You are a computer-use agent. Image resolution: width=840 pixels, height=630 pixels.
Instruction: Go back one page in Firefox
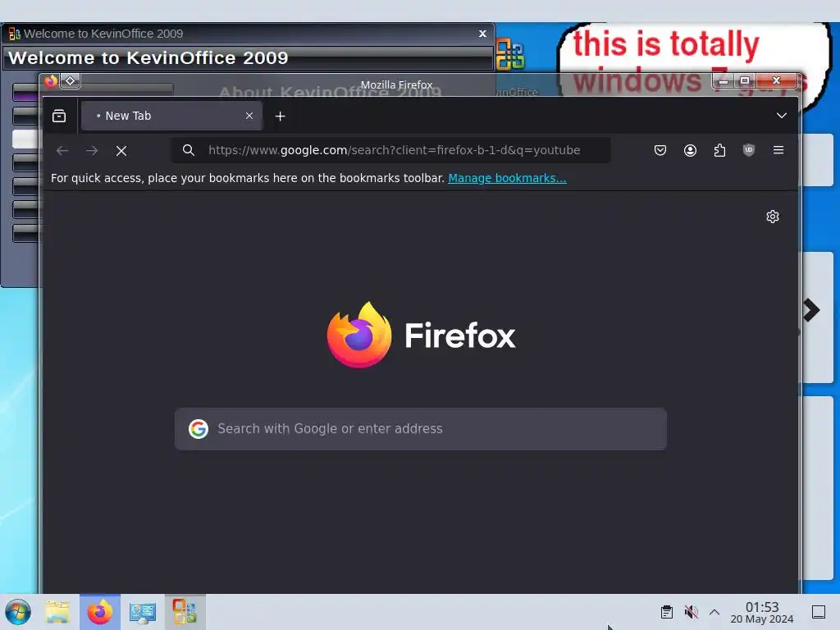pyautogui.click(x=62, y=151)
